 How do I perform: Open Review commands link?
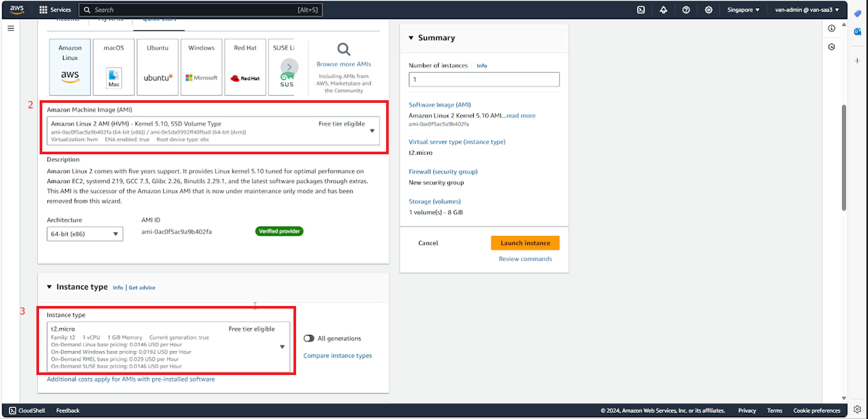(x=525, y=259)
